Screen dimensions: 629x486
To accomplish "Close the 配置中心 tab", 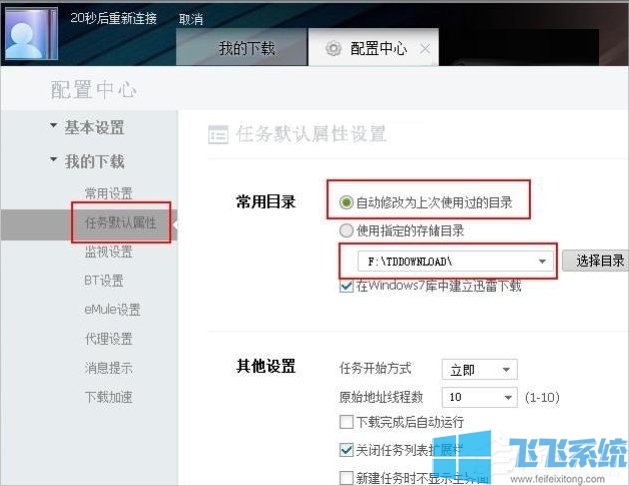I will [x=425, y=48].
